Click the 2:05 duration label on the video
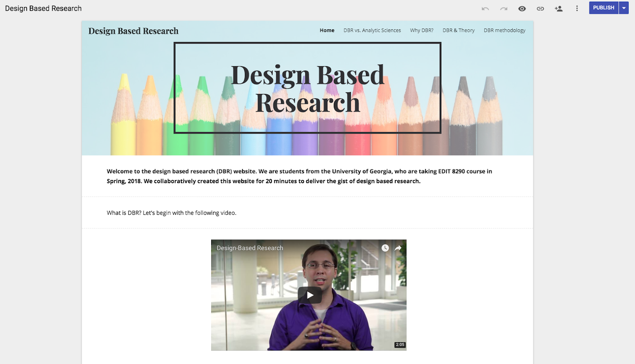635x364 pixels. 400,345
